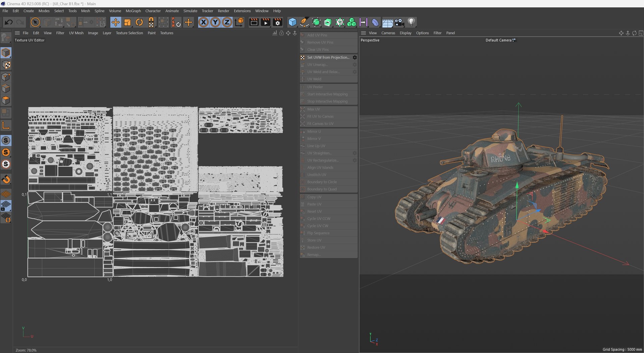Activate the Move tool

click(x=115, y=22)
